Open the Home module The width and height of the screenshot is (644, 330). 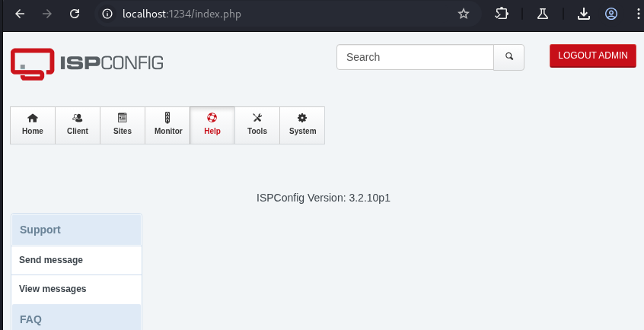pyautogui.click(x=33, y=125)
